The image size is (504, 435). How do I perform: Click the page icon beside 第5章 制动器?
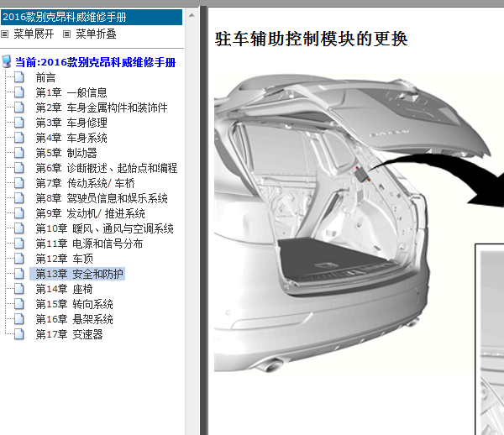pos(19,153)
